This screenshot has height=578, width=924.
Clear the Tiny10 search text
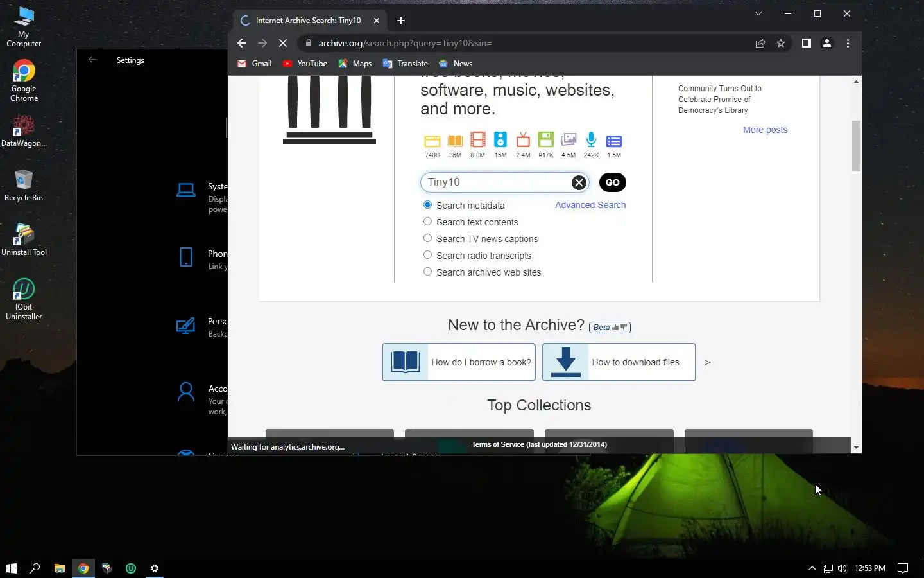pos(579,182)
